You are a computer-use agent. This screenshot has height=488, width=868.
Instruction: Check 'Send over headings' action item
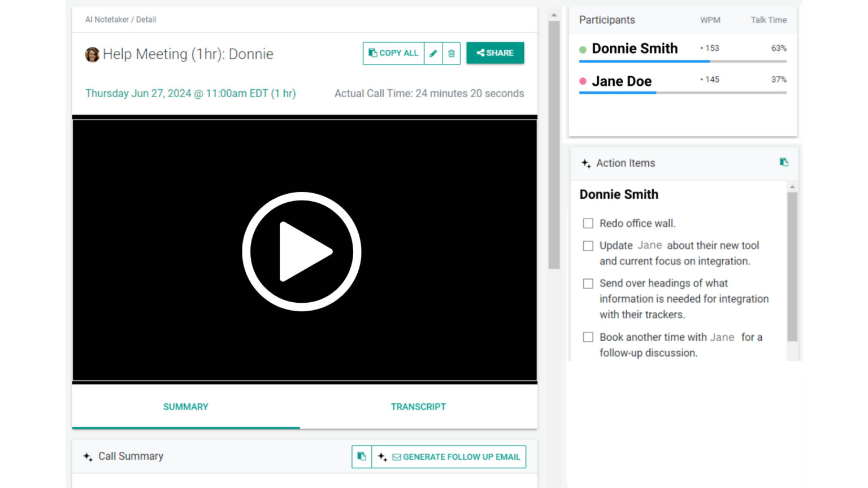(588, 284)
